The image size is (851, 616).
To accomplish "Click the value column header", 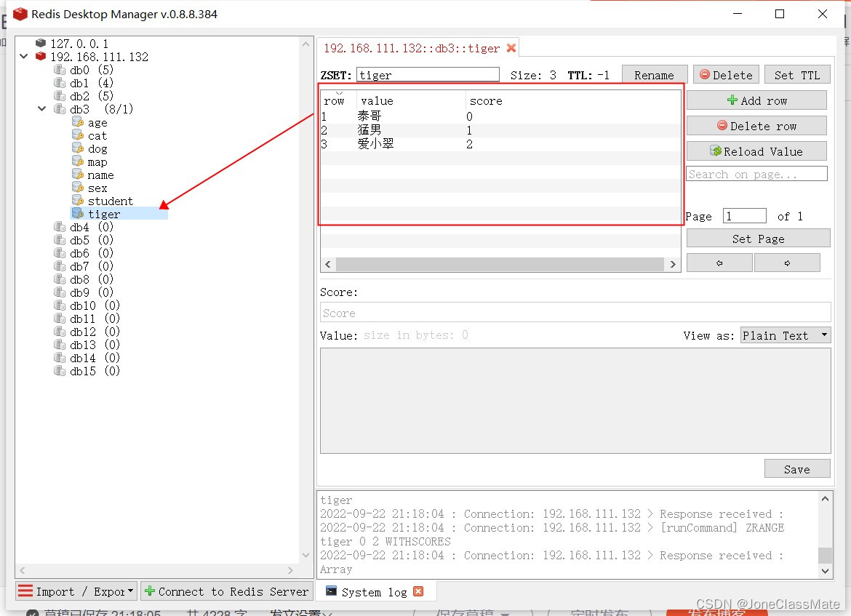I will tap(412, 100).
